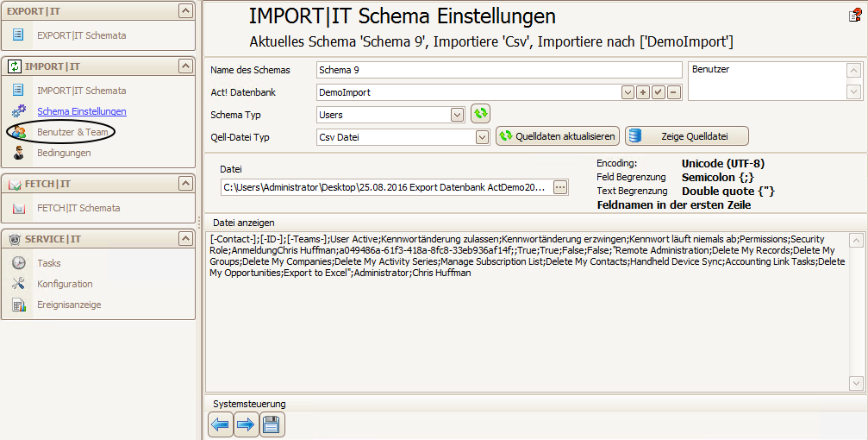Open Tasks under SERVICE|IT
The width and height of the screenshot is (868, 440).
49,262
